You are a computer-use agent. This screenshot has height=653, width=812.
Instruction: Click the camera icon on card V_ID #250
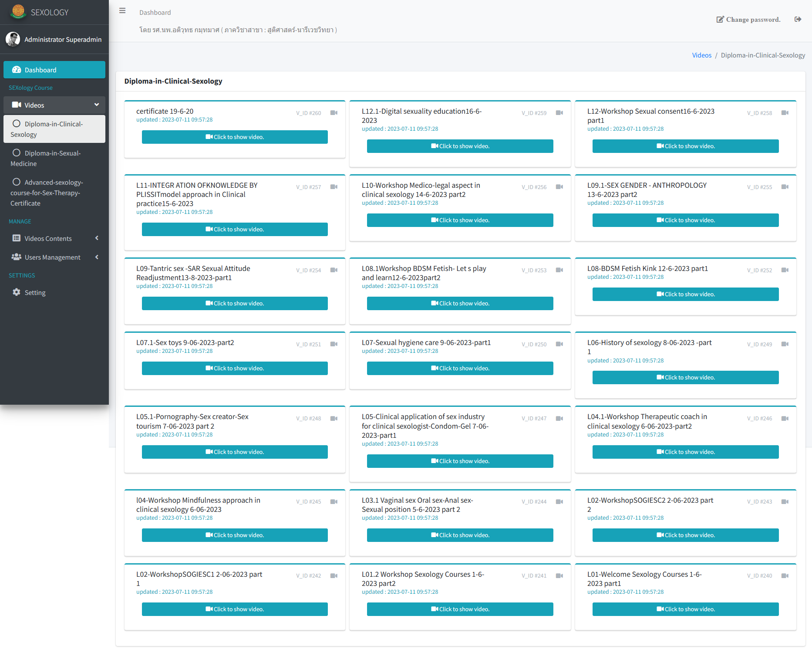(x=559, y=344)
